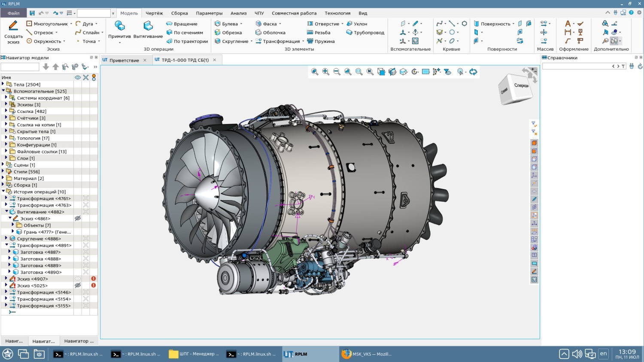Open the Булева dropdown arrow
644x362 pixels.
(241, 24)
